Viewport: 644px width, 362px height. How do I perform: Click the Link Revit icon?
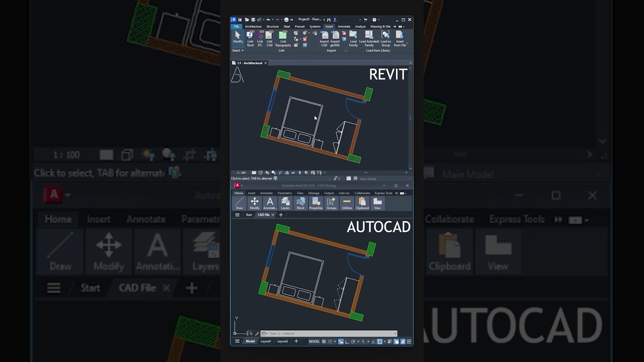[x=250, y=38]
